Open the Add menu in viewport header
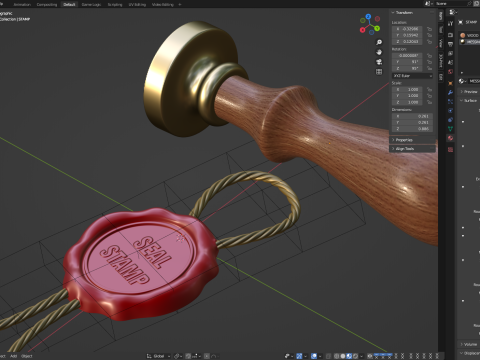Viewport: 480px width, 360px height. 13,356
